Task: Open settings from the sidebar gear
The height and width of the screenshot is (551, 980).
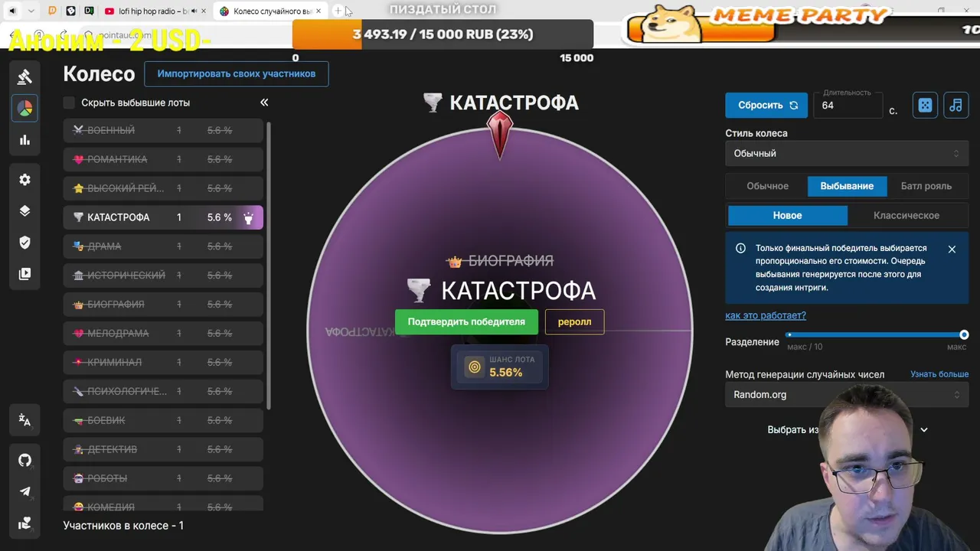Action: [x=24, y=179]
